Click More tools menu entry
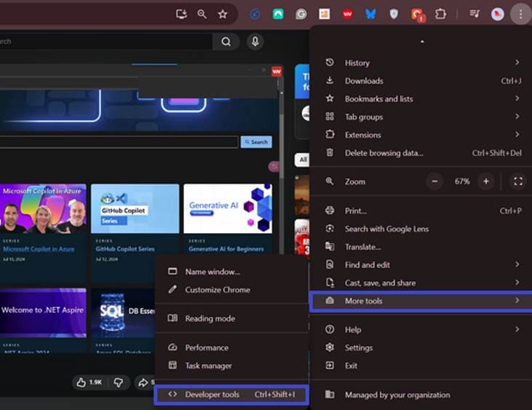This screenshot has height=410, width=532. click(x=421, y=301)
